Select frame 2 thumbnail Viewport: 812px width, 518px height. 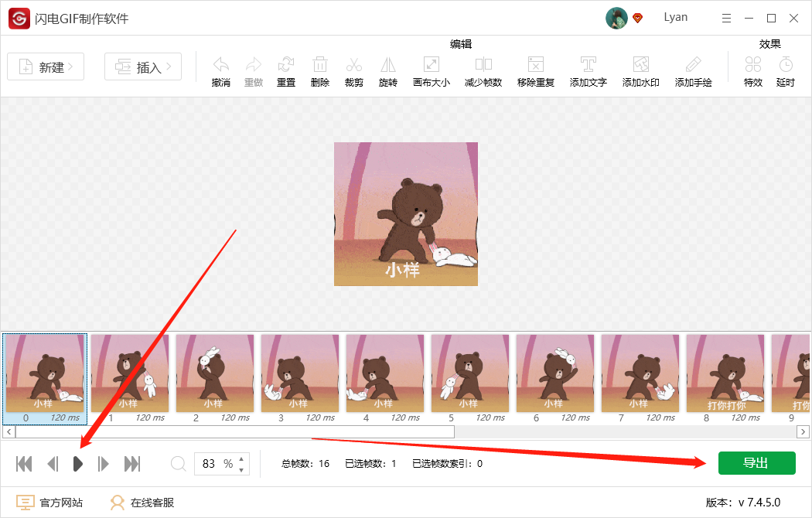(215, 373)
